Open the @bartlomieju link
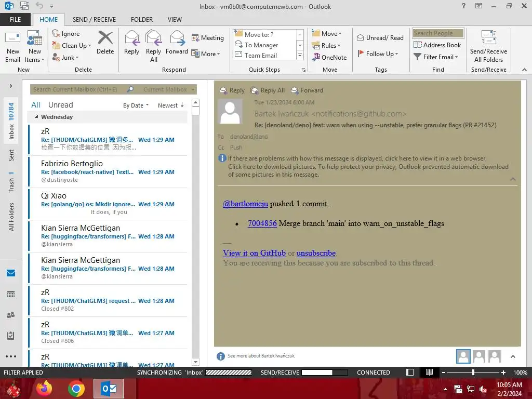This screenshot has width=532, height=399. (245, 204)
